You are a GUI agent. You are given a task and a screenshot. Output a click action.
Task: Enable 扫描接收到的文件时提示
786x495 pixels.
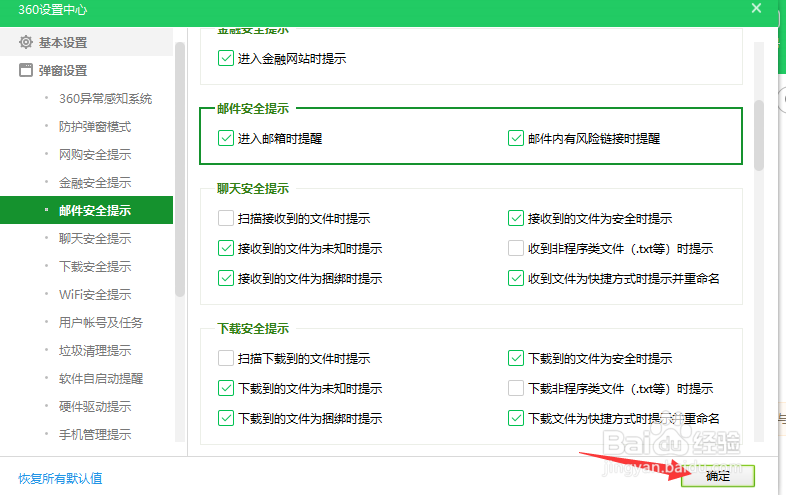point(226,218)
